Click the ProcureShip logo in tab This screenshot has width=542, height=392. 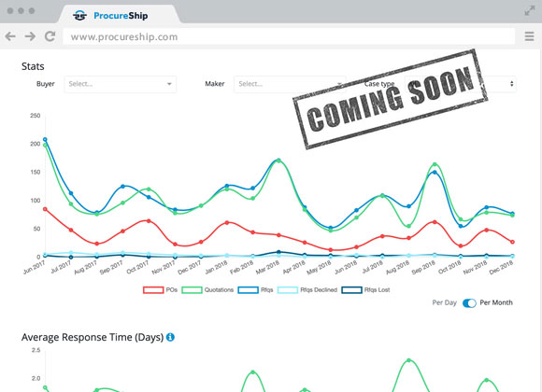click(x=79, y=16)
